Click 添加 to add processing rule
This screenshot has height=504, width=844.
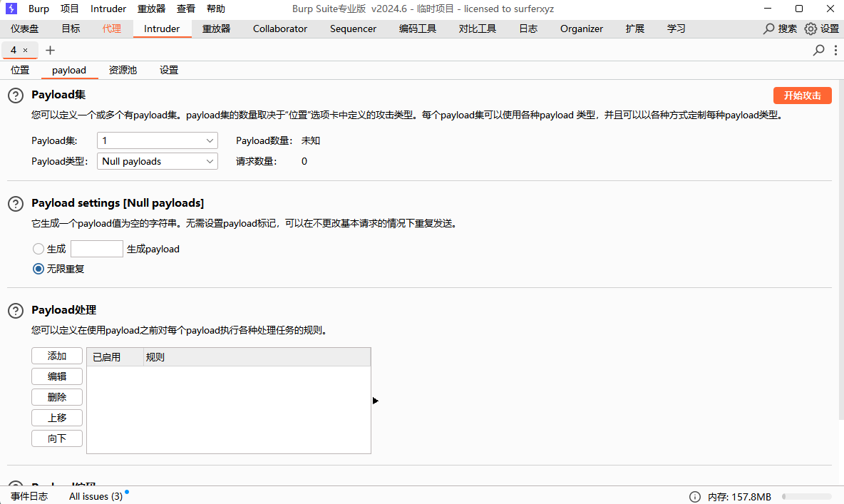coord(57,356)
